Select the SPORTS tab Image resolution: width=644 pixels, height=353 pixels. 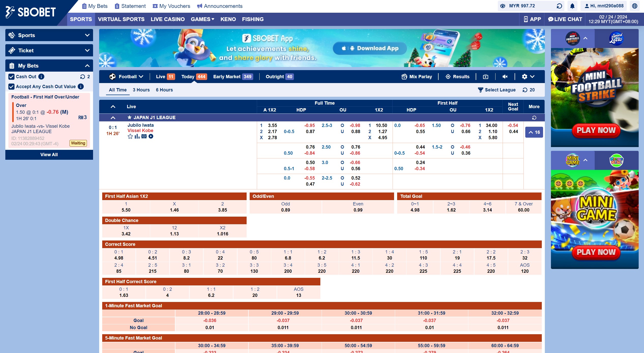click(81, 19)
